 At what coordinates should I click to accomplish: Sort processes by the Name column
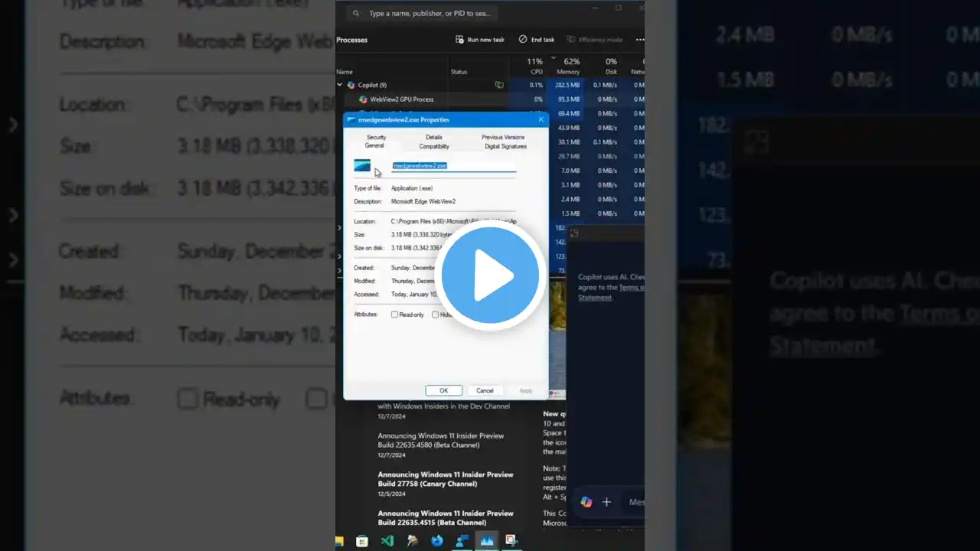pos(345,72)
